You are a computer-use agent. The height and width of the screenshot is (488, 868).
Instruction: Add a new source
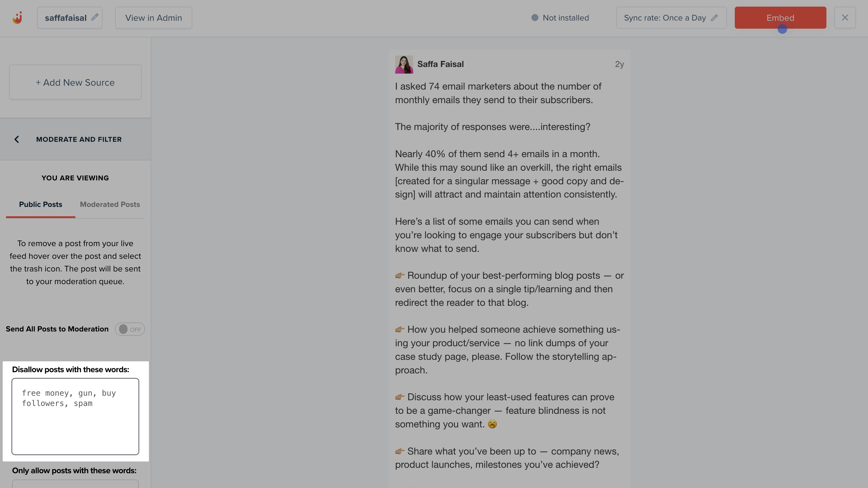[75, 82]
